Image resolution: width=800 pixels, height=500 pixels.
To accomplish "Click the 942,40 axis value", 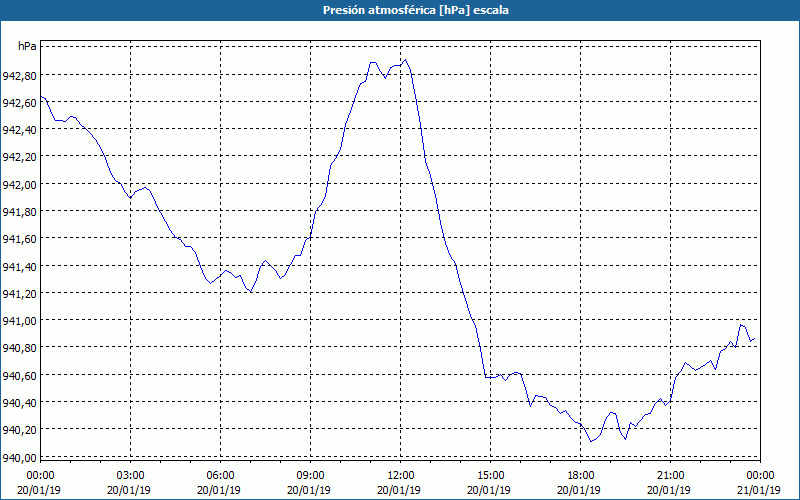I will tap(19, 130).
